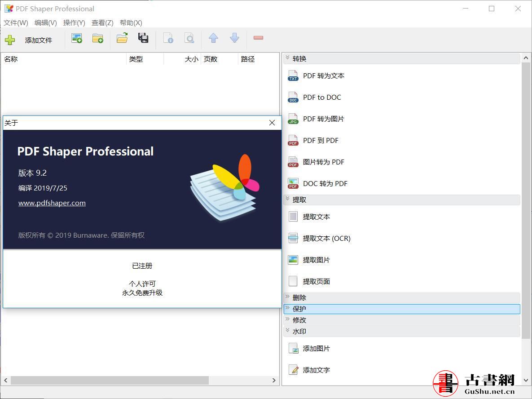532x399 pixels.
Task: Select the 添加图片 watermark icon
Action: (x=293, y=348)
